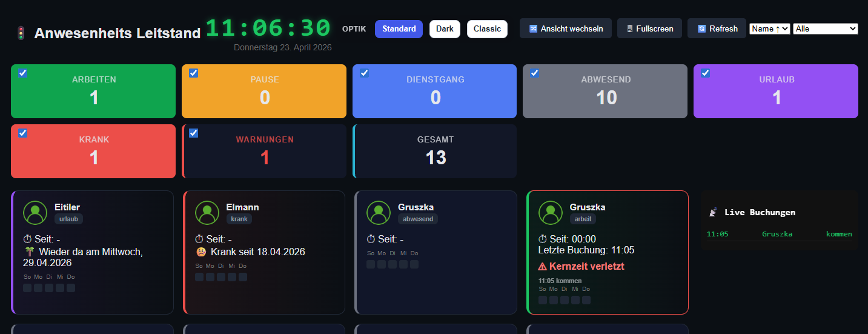The image size is (868, 334).
Task: Click the Live Buchungen panel icon
Action: click(713, 212)
